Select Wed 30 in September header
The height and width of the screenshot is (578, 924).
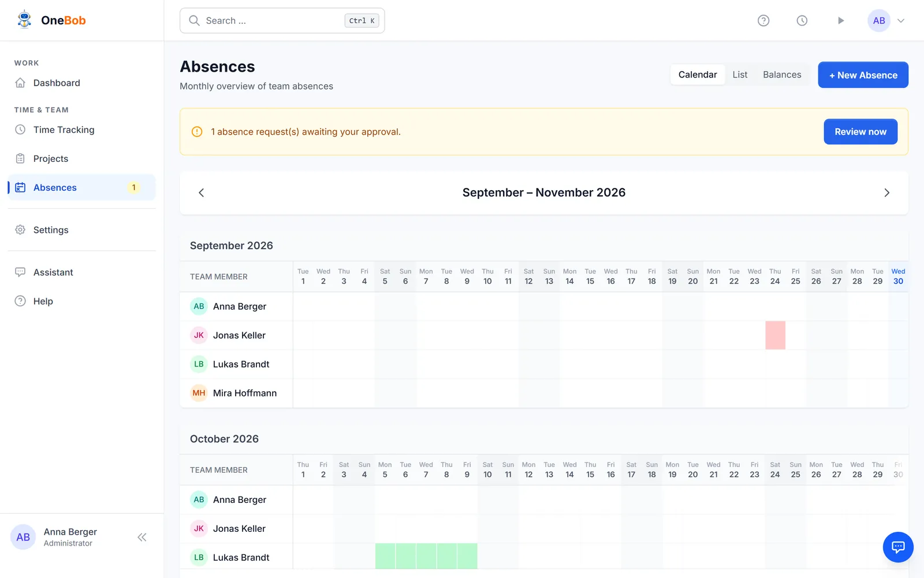(898, 276)
